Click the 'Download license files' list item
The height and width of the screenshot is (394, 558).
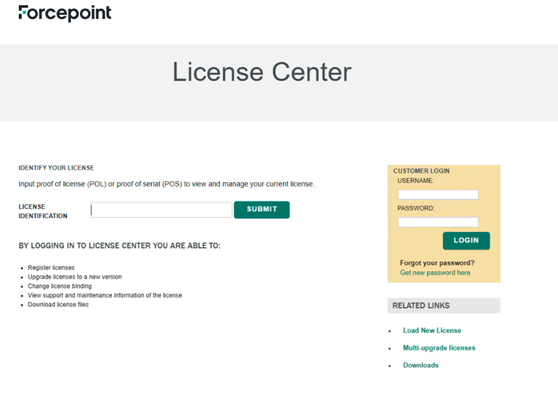coord(58,305)
